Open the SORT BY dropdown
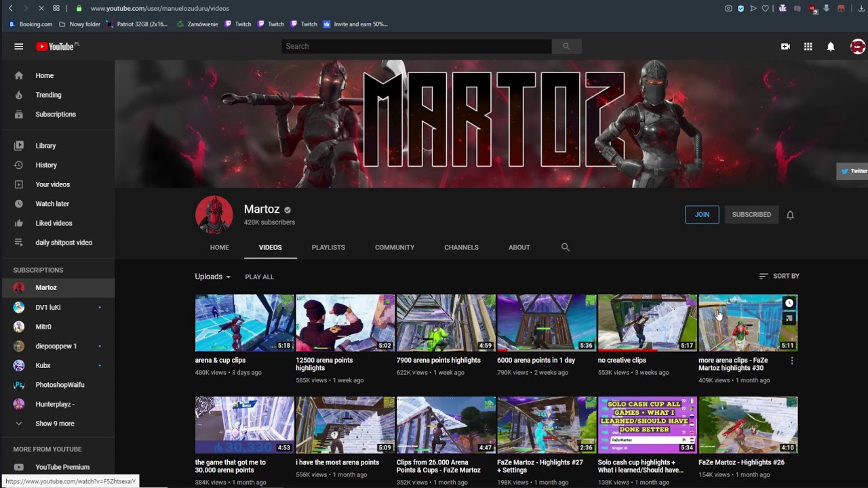Image resolution: width=868 pixels, height=488 pixels. coord(779,277)
